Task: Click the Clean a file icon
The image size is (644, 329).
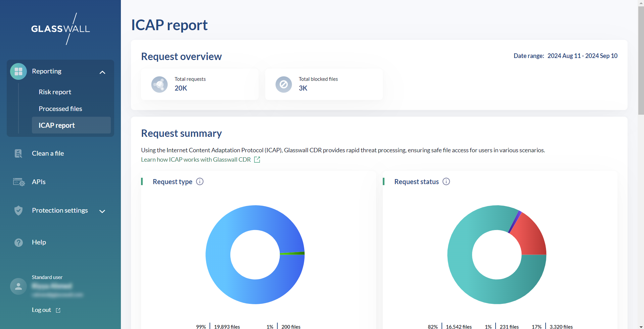Action: click(18, 154)
